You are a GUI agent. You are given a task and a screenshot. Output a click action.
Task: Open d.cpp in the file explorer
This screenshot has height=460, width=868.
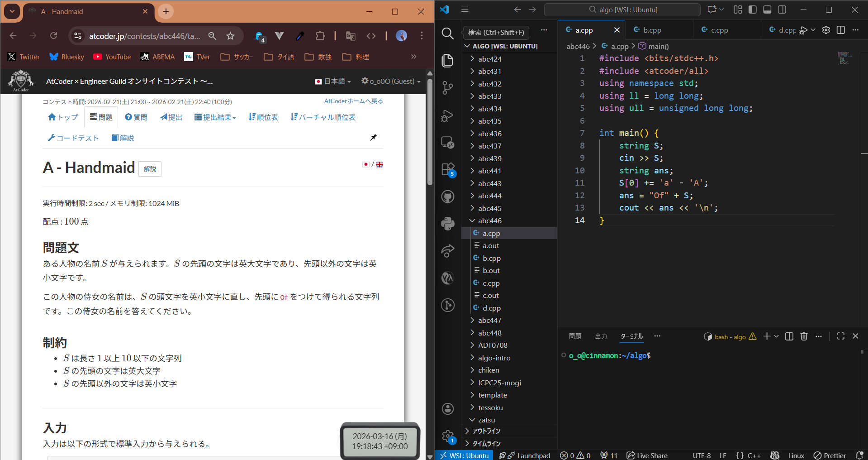click(x=491, y=308)
